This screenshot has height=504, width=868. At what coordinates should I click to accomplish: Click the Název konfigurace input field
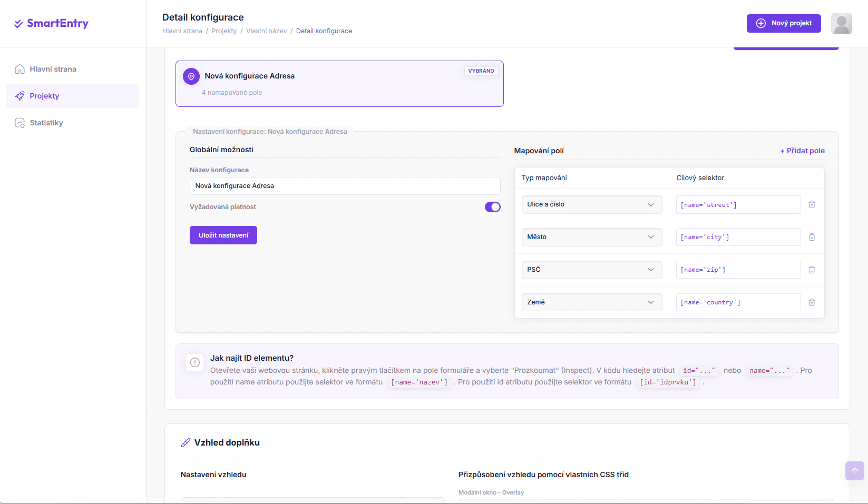coord(345,186)
